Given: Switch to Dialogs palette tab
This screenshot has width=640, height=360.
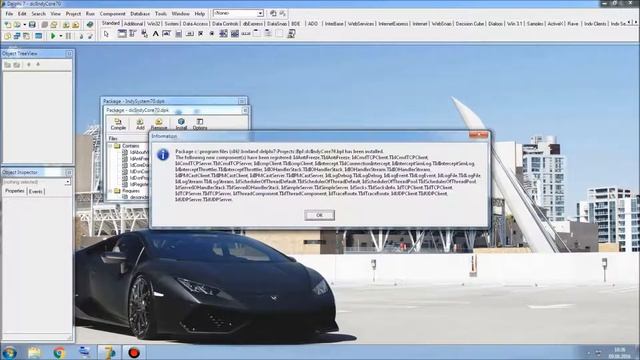Looking at the screenshot, I should tap(496, 24).
